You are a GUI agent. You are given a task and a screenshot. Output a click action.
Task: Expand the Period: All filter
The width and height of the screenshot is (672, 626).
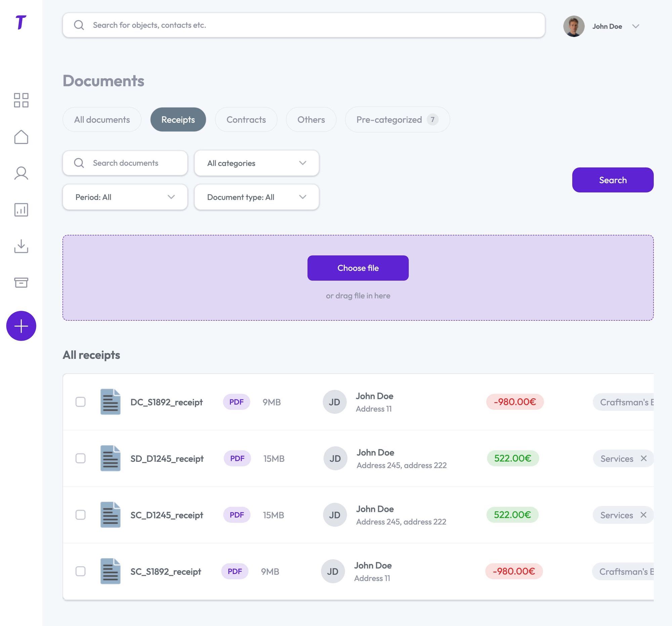(x=124, y=197)
